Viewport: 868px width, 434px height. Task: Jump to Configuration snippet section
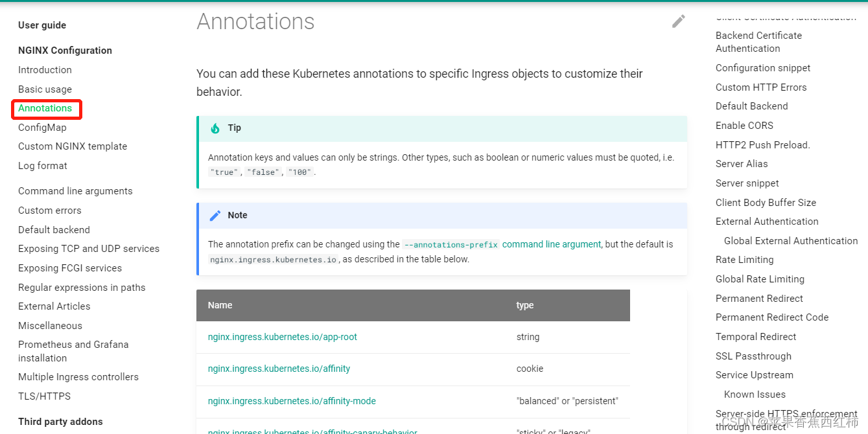[x=763, y=68]
